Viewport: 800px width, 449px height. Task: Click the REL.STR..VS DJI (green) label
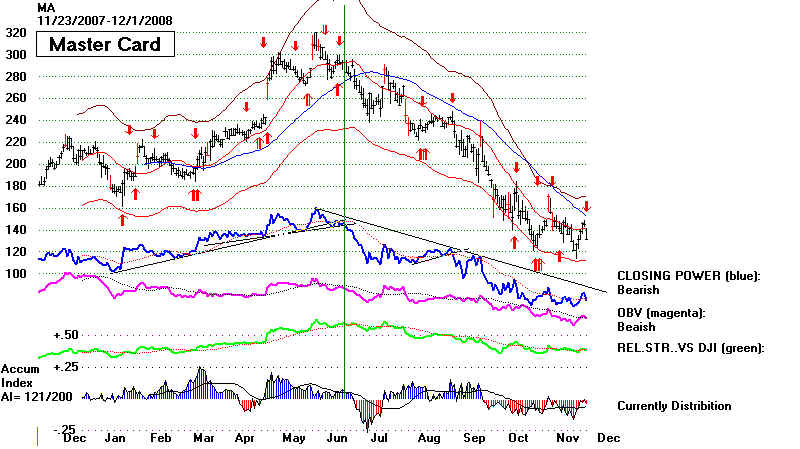690,348
